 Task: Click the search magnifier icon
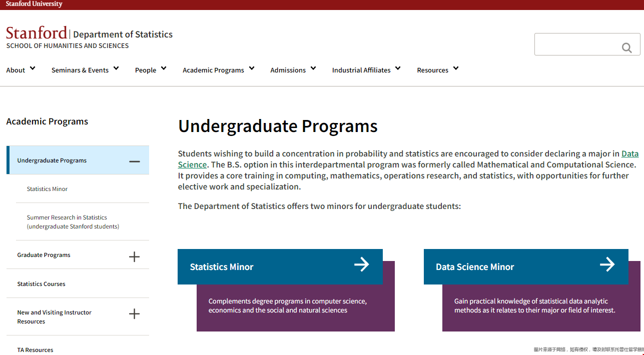(x=626, y=47)
